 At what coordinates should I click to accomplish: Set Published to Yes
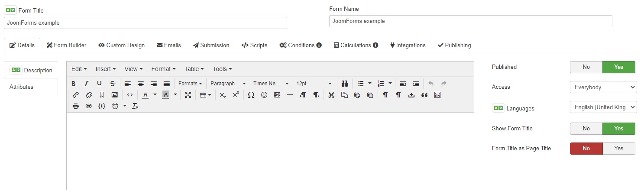coord(619,67)
